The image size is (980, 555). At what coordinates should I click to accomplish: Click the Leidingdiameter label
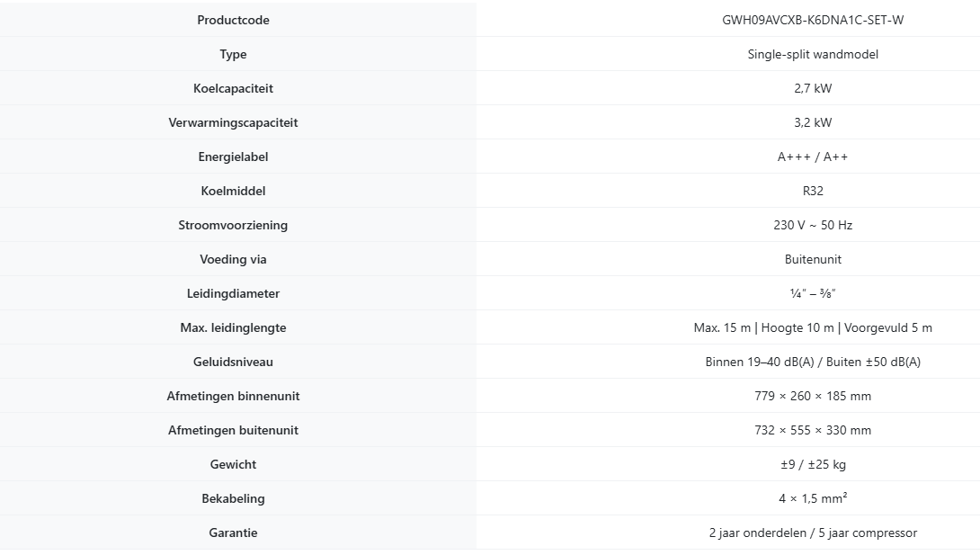click(233, 293)
